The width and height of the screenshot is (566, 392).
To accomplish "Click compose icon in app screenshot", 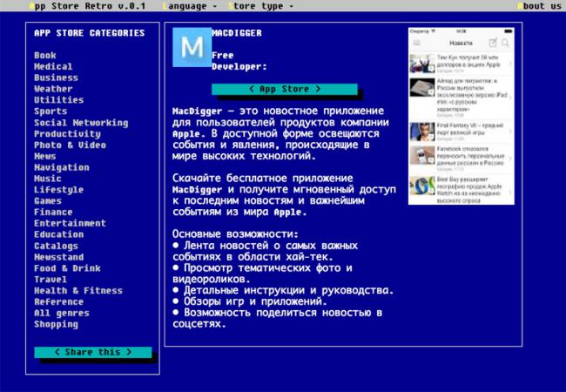I will point(492,43).
